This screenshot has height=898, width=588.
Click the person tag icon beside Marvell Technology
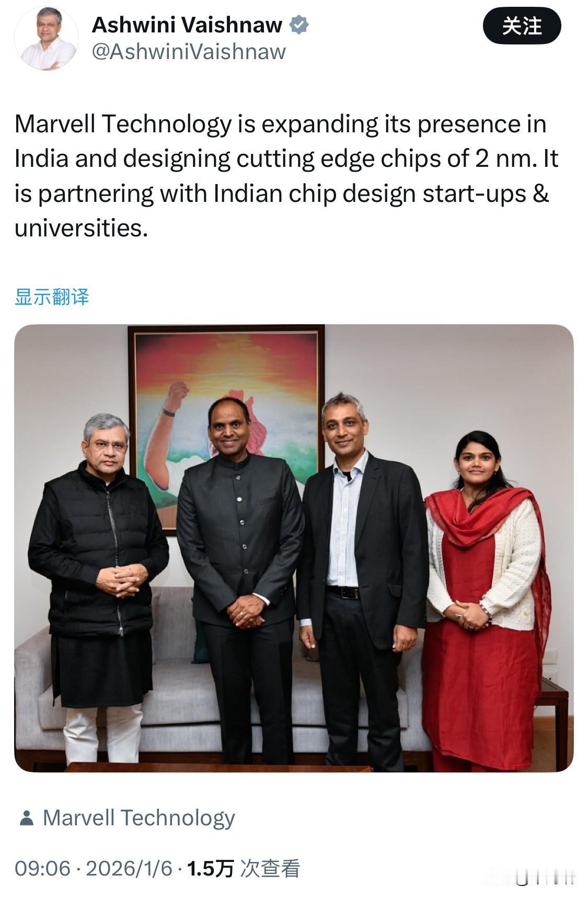click(26, 818)
